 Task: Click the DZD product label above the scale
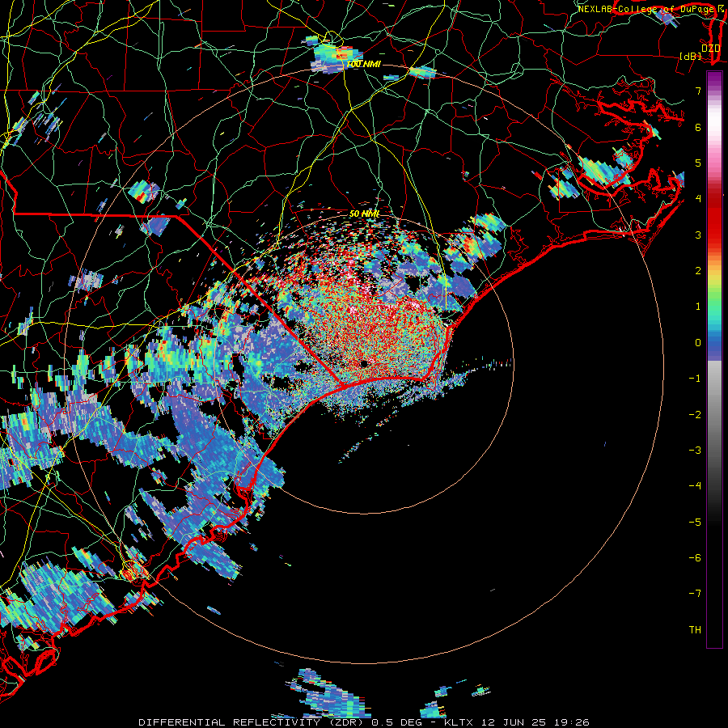pyautogui.click(x=710, y=49)
